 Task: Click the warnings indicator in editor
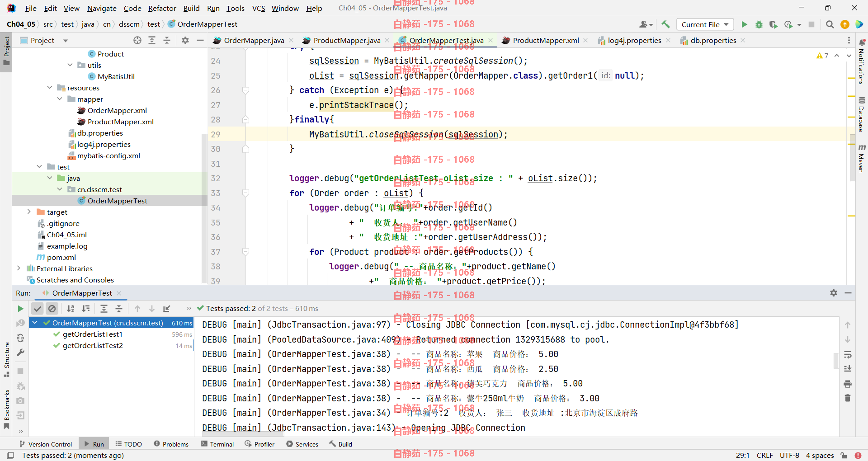pyautogui.click(x=822, y=56)
